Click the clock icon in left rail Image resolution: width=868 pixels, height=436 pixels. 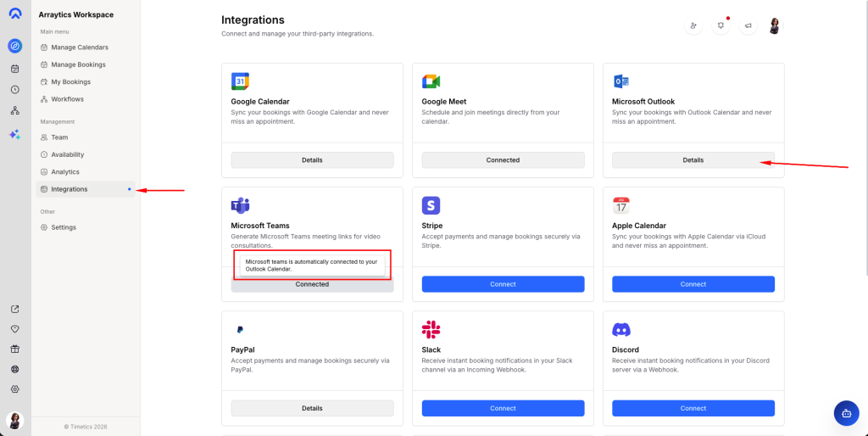coord(14,89)
